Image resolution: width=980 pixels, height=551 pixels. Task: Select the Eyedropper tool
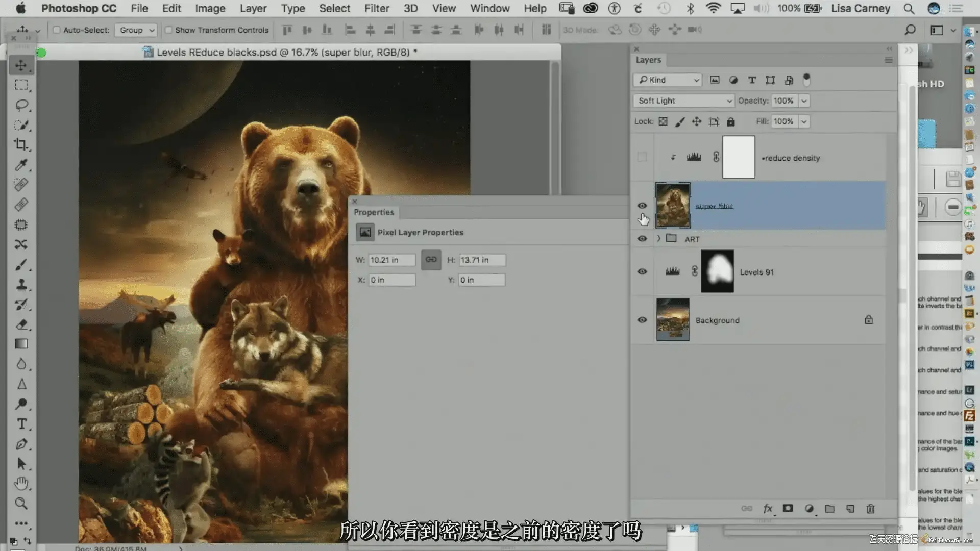tap(21, 165)
